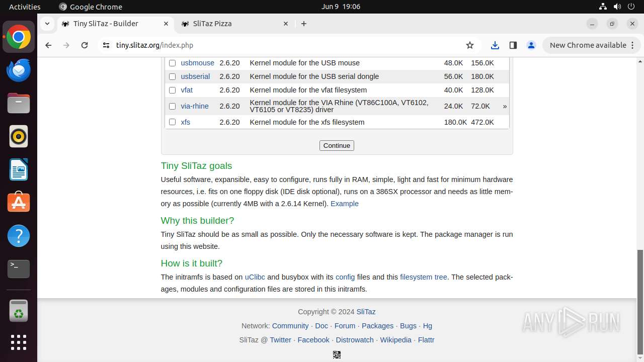Image resolution: width=644 pixels, height=362 pixels.
Task: Open the Distrowatch link
Action: [x=355, y=340]
